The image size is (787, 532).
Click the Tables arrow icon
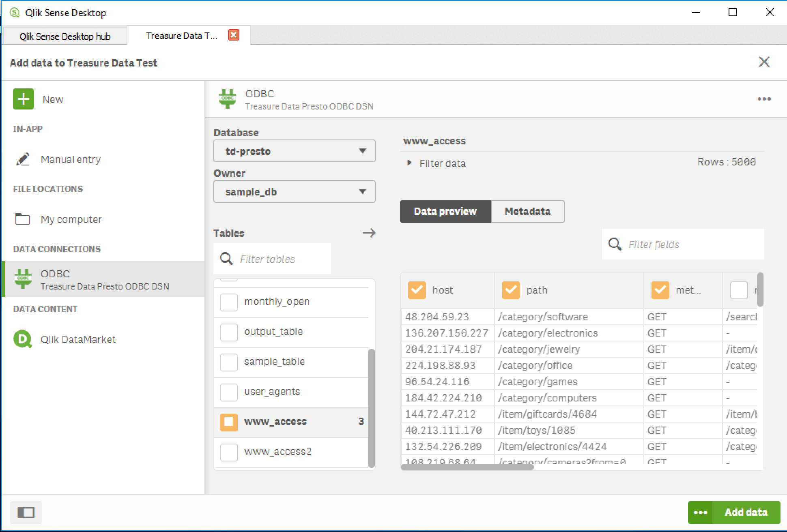[x=369, y=233]
